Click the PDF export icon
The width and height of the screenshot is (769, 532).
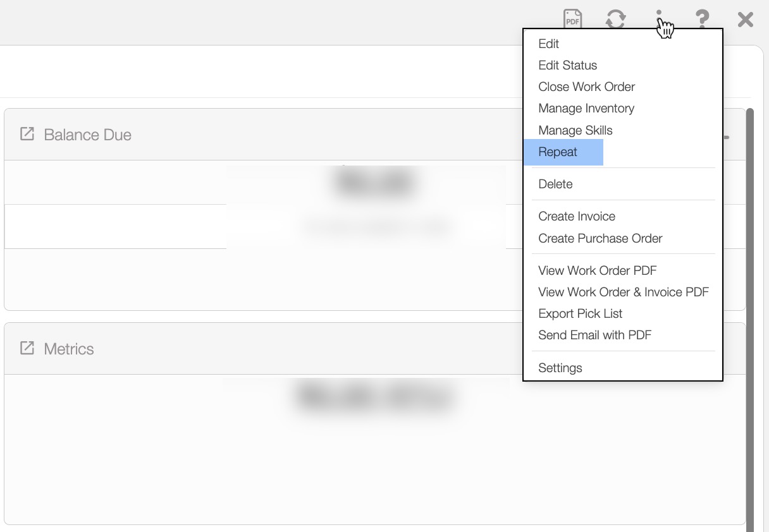pyautogui.click(x=572, y=19)
